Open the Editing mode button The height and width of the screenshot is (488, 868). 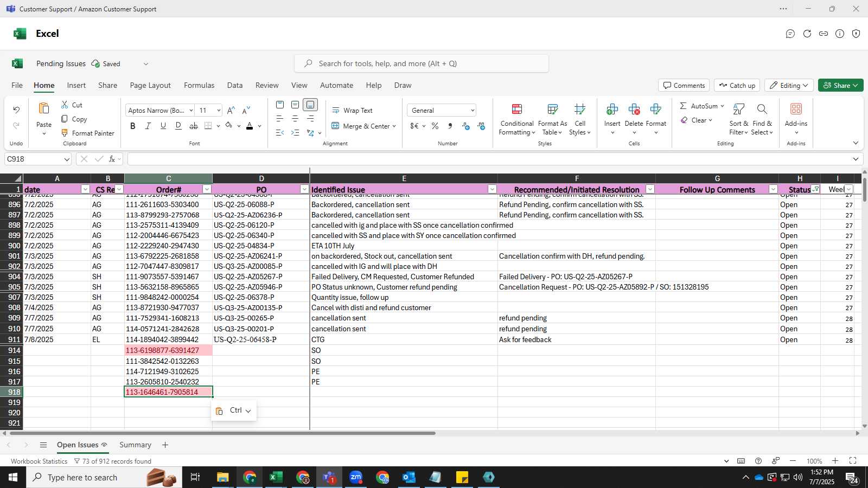click(x=789, y=85)
